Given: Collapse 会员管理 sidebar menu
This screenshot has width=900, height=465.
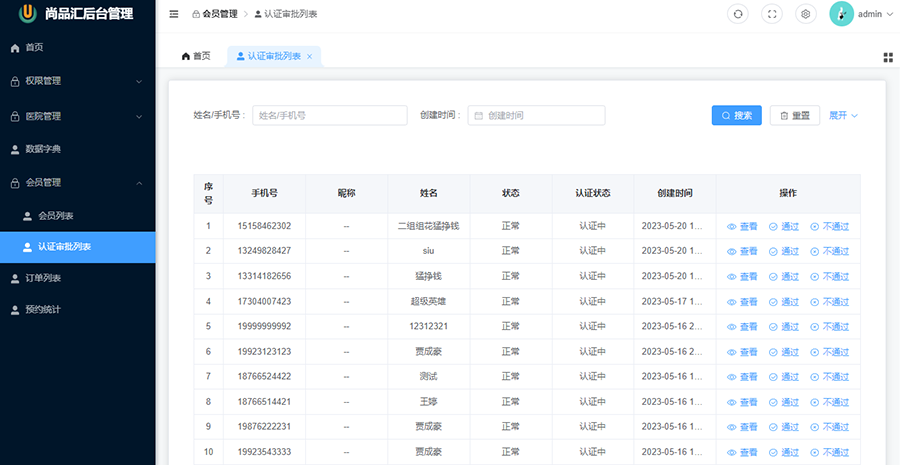Looking at the screenshot, I should pyautogui.click(x=77, y=183).
